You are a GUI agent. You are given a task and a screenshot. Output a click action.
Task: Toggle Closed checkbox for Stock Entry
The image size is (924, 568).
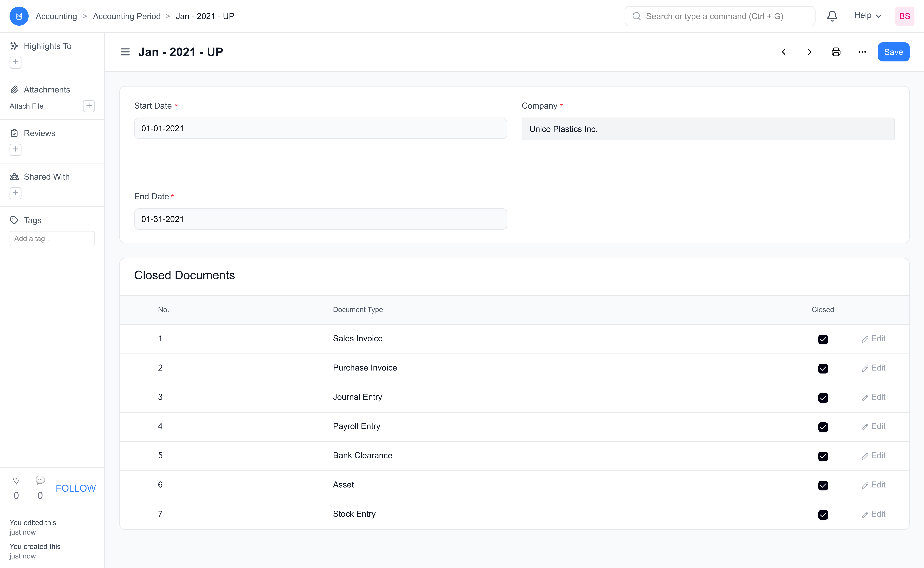[x=823, y=514]
